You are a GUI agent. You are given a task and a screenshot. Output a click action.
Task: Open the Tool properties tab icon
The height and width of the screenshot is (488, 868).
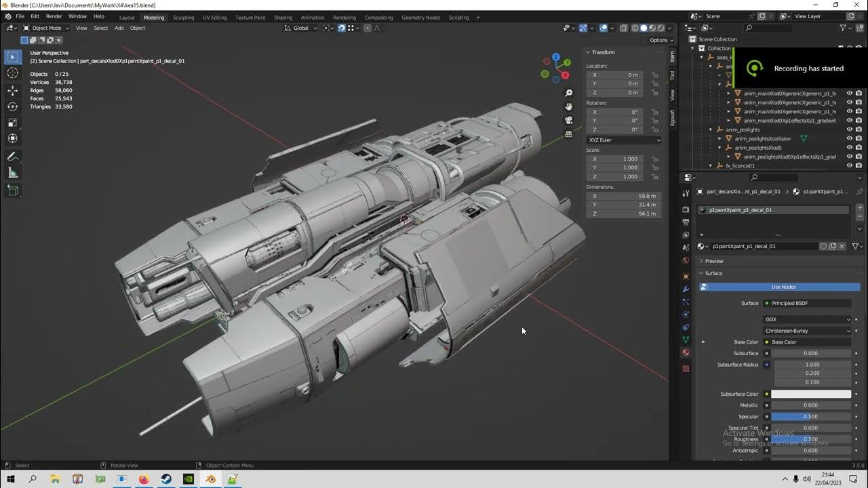[686, 195]
